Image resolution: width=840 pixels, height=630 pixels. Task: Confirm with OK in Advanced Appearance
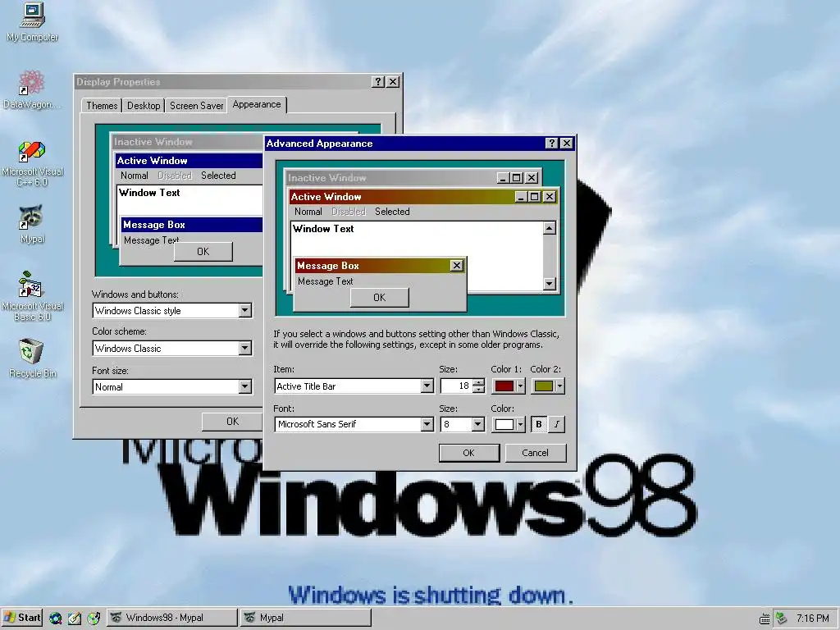point(468,453)
